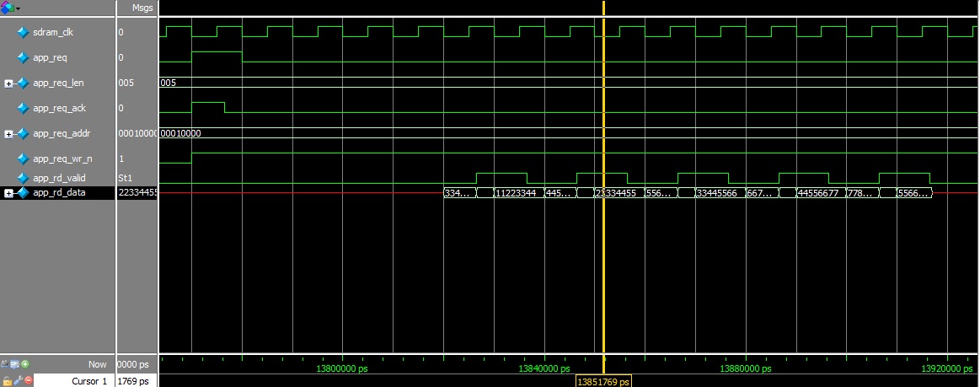Click the edit grid and timeline icon

[16, 364]
